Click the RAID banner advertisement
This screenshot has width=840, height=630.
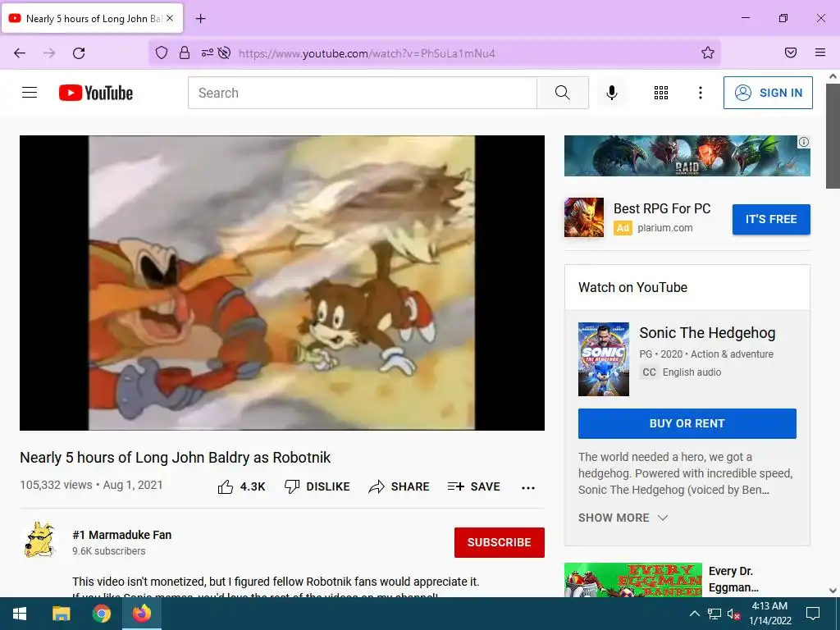pos(687,156)
